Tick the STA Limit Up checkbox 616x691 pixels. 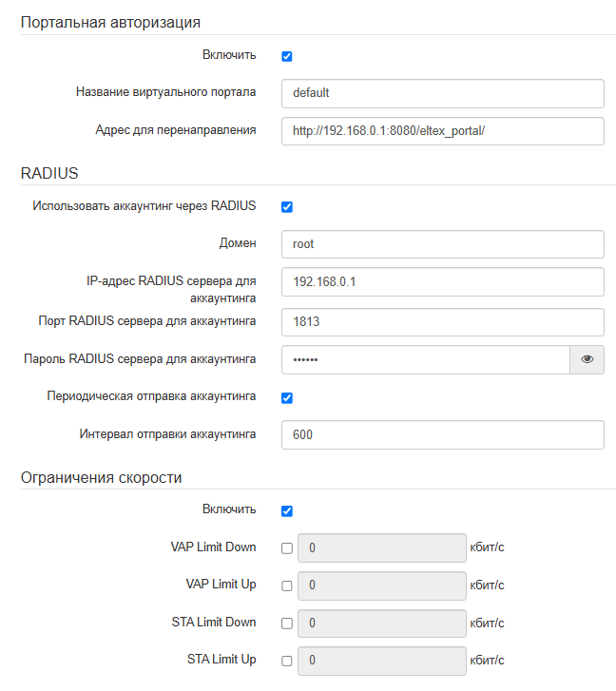click(287, 661)
